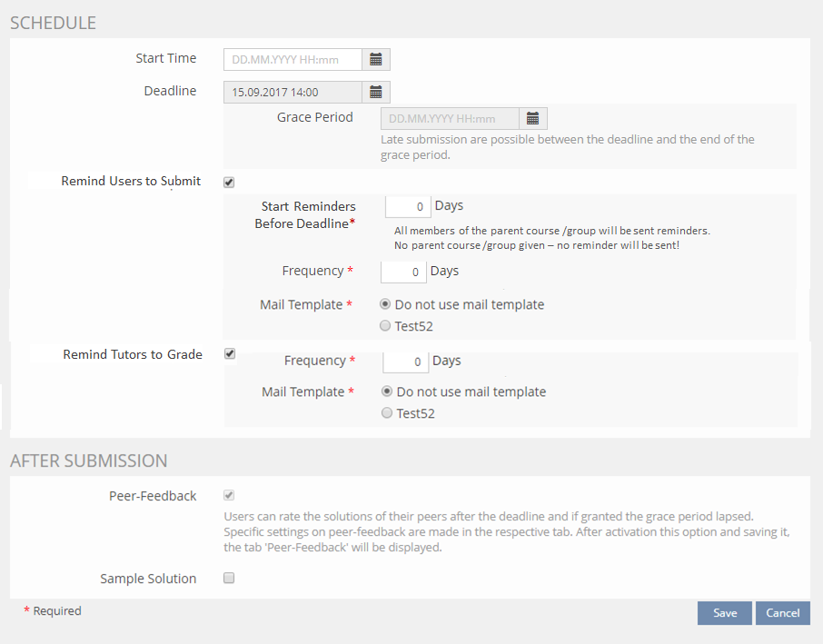Enable the Sample Solution checkbox
Image resolution: width=823 pixels, height=644 pixels.
(229, 578)
